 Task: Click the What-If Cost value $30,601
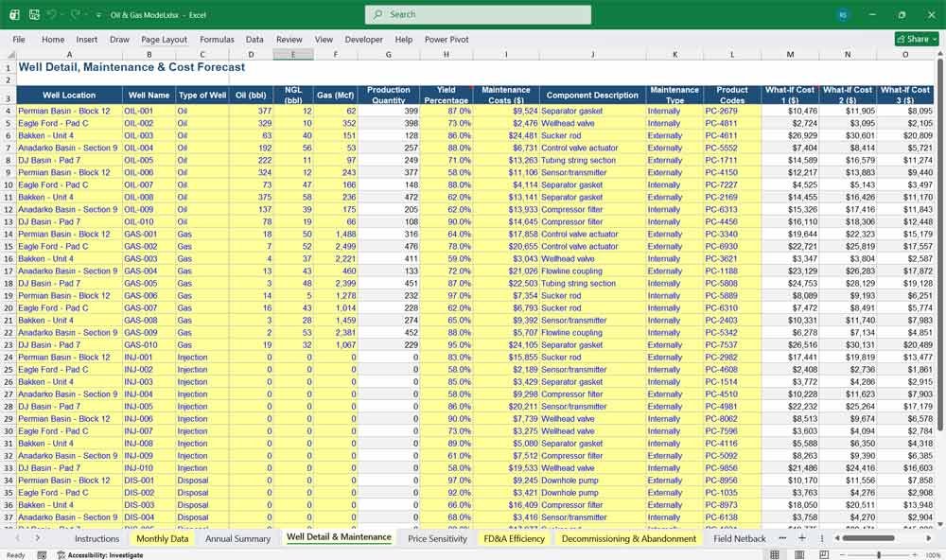point(848,136)
